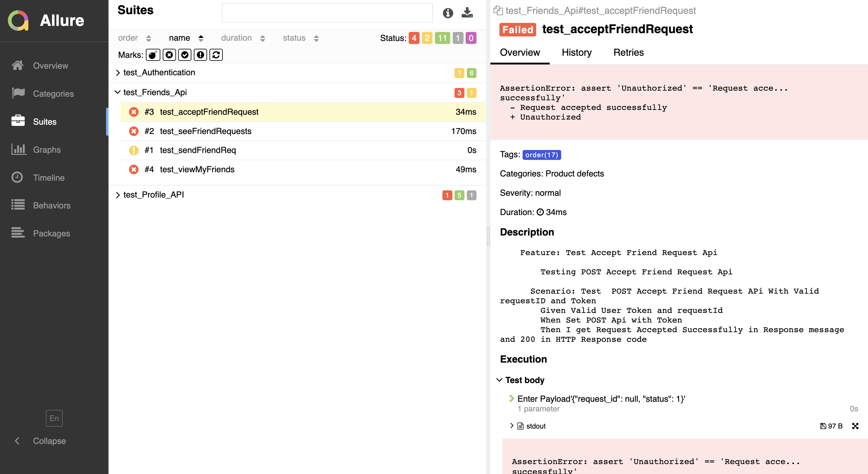Screen dimensions: 868x474
Task: Sort suites by duration
Action: [243, 38]
